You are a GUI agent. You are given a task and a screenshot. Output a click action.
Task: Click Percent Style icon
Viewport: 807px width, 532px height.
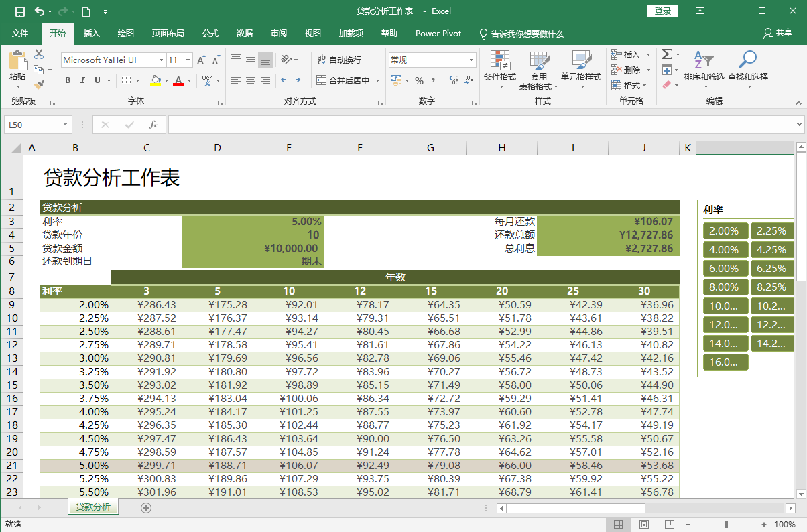(419, 80)
